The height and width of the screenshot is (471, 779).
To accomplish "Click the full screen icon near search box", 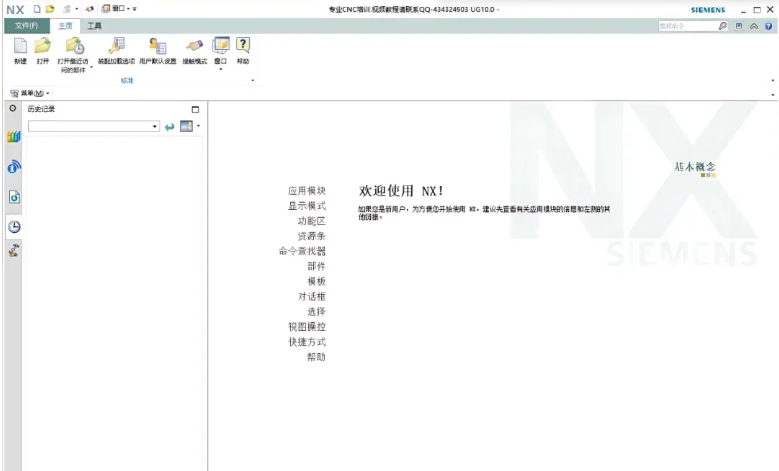I will click(x=739, y=26).
